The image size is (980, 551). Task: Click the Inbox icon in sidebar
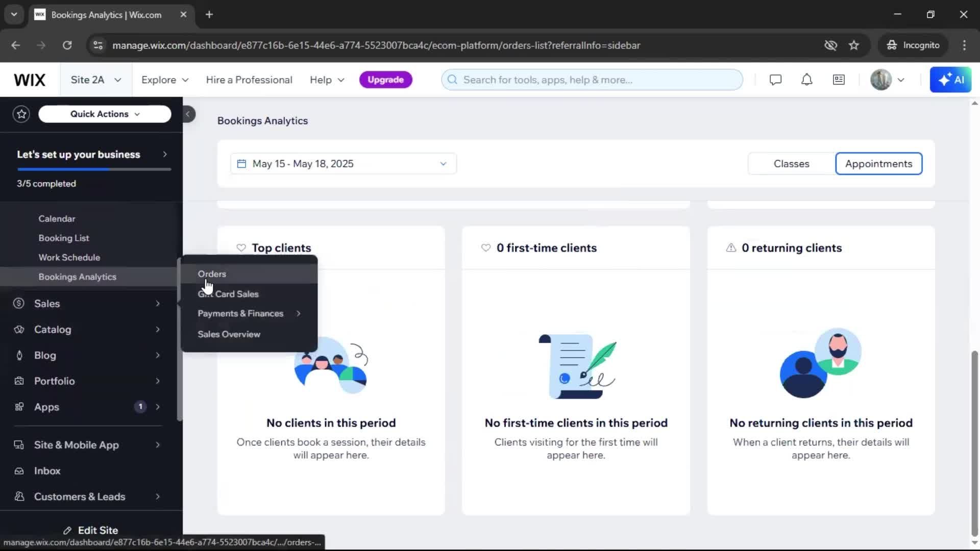19,471
